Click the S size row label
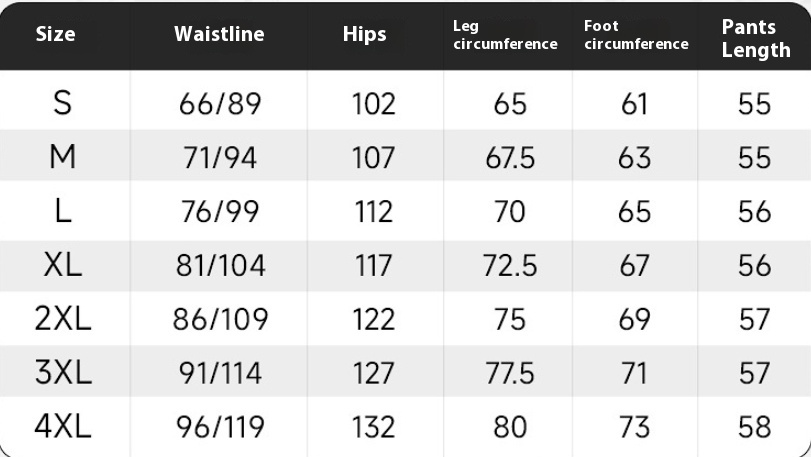 (63, 102)
